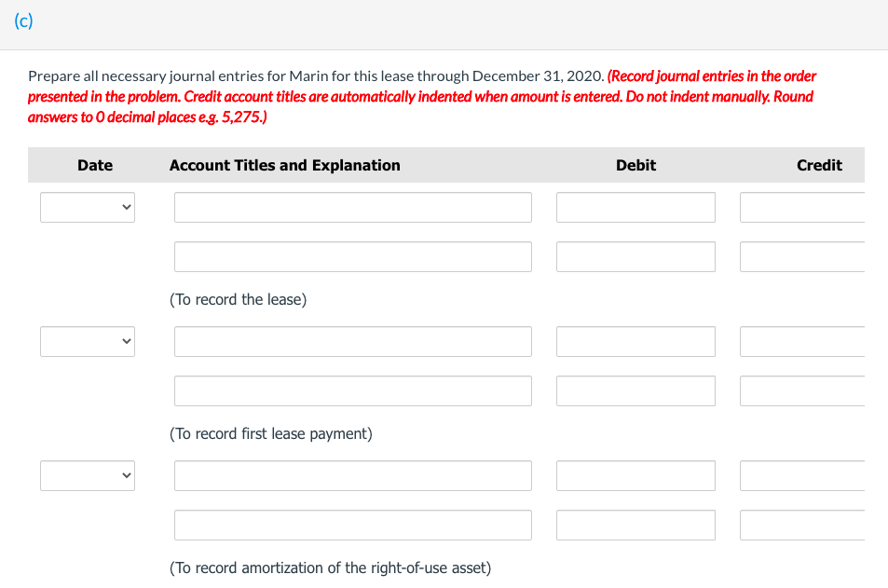Image resolution: width=888 pixels, height=588 pixels.
Task: Click the first Debit amount field
Action: (x=635, y=207)
